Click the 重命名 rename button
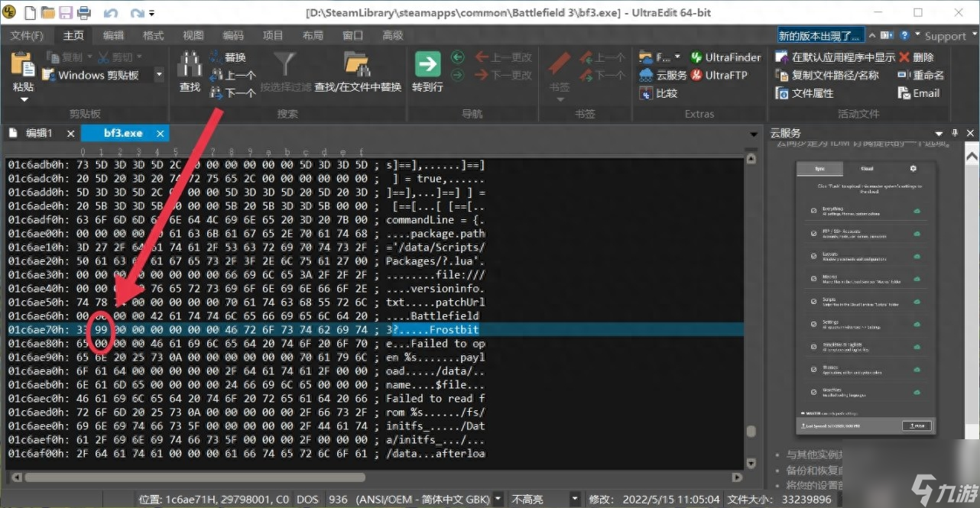This screenshot has height=508, width=980. click(921, 75)
